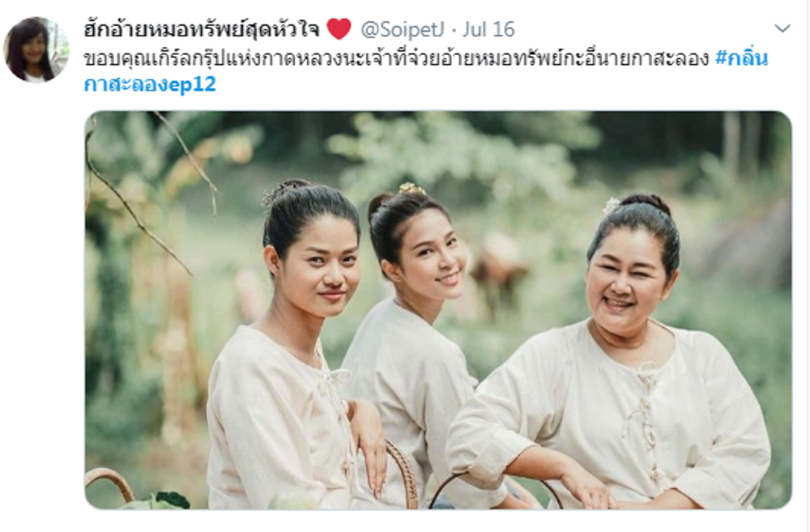Viewport: 810px width, 532px height.
Task: Click the left woman's hand resting on basket
Action: tap(367, 444)
